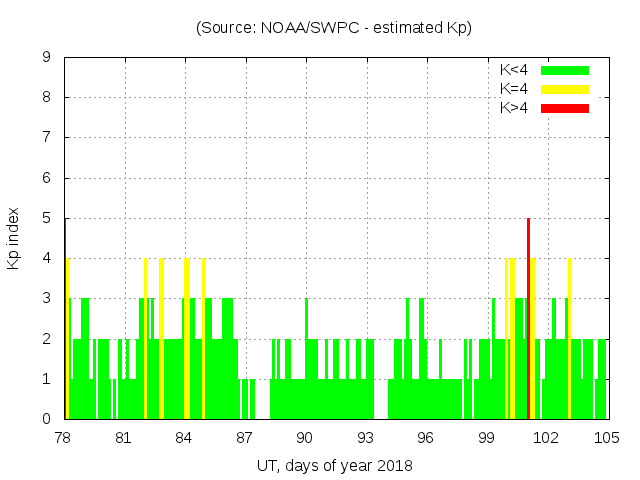The image size is (640, 480).
Task: Click the green K<4 legend swatch
Action: pyautogui.click(x=565, y=70)
